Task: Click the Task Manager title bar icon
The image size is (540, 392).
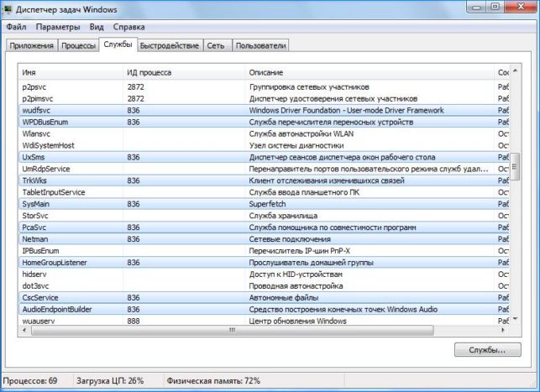Action: pos(6,9)
